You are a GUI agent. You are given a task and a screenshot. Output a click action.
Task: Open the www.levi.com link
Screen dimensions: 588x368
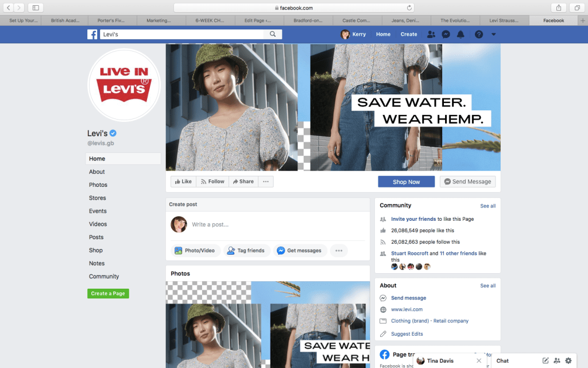point(407,309)
